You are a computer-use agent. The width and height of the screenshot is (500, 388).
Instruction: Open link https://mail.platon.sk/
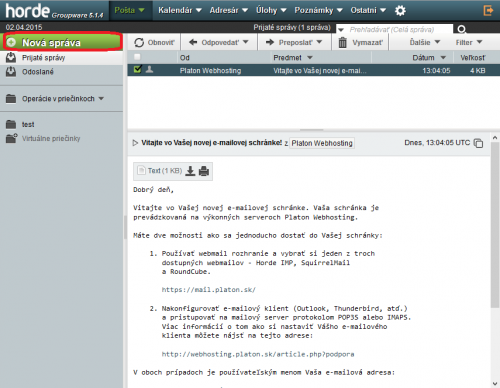point(209,290)
